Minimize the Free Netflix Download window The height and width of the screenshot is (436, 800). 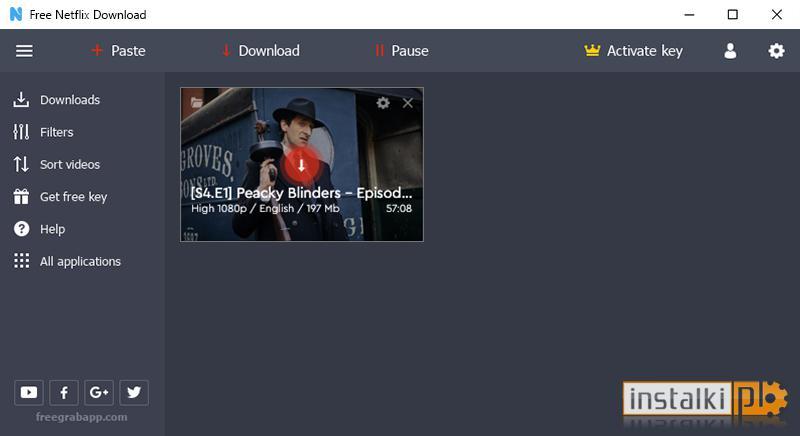click(689, 15)
